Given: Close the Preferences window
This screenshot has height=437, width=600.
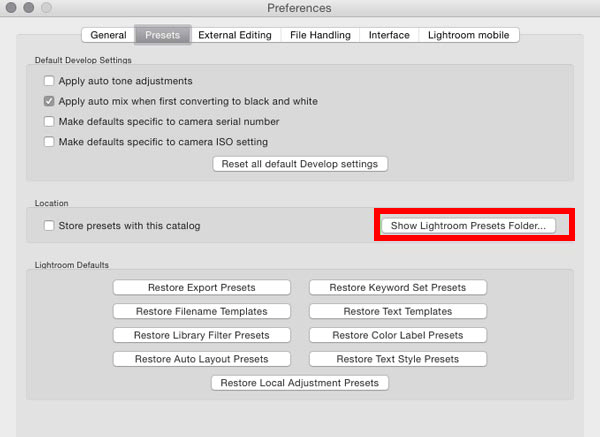Looking at the screenshot, I should click(x=11, y=7).
